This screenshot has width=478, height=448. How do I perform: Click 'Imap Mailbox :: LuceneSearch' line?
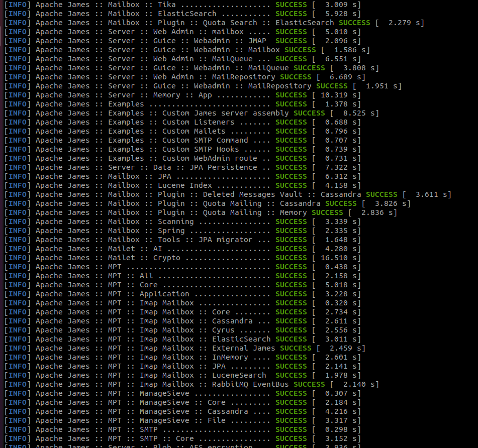pyautogui.click(x=182, y=376)
